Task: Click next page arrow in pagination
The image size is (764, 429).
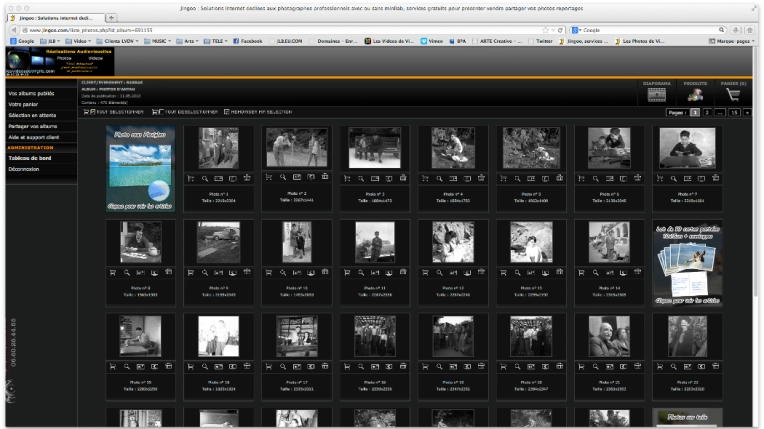Action: (x=747, y=113)
